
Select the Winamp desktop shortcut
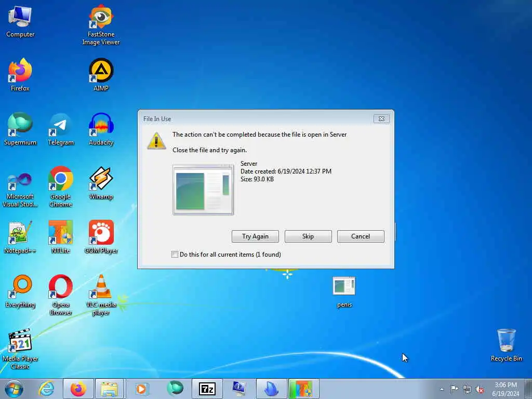(101, 183)
